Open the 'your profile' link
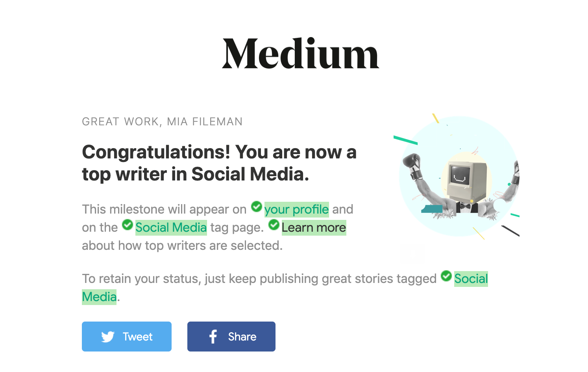The height and width of the screenshot is (372, 588). [x=296, y=209]
